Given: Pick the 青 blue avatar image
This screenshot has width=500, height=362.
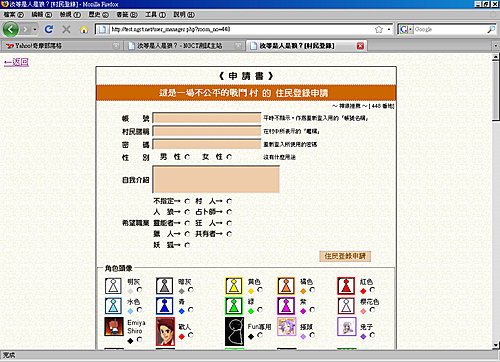Looking at the screenshot, I should coord(164,306).
